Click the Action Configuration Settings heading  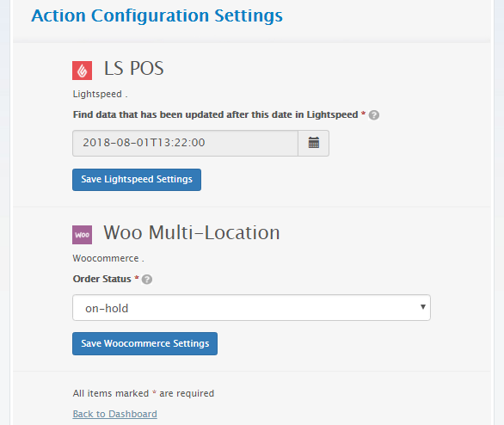[x=157, y=15]
